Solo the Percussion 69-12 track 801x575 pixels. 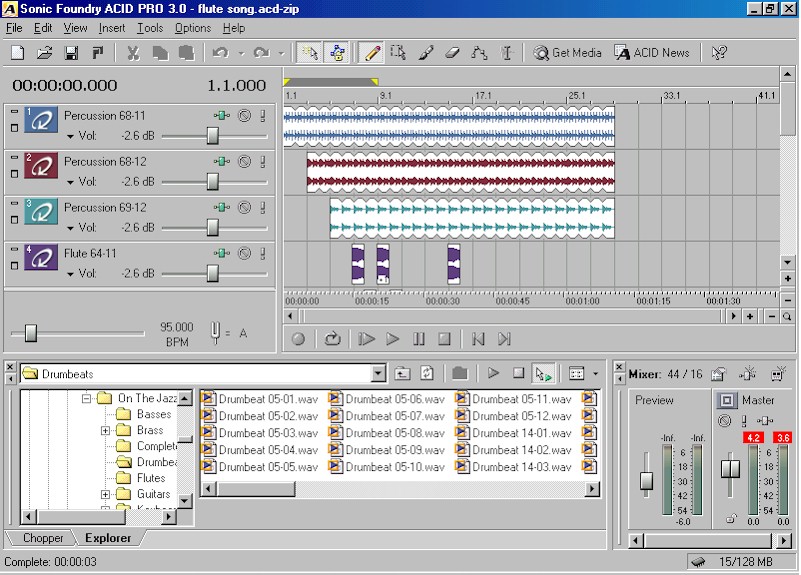pyautogui.click(x=263, y=207)
